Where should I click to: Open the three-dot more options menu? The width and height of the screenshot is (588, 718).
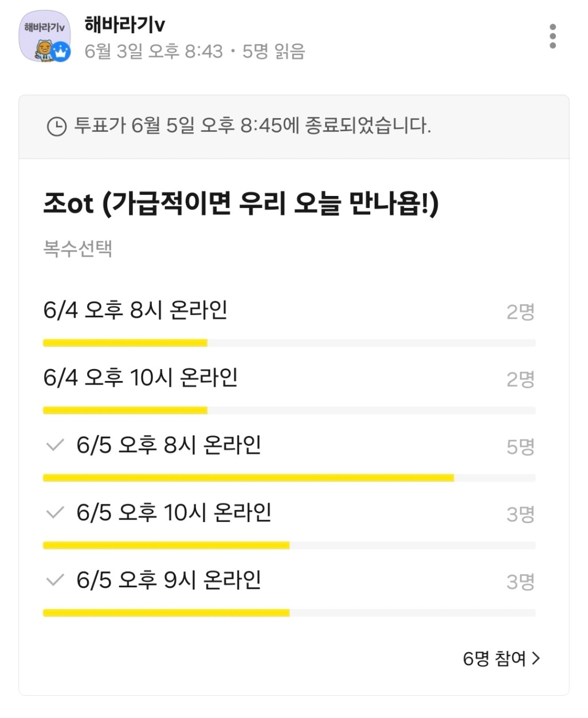click(x=552, y=36)
